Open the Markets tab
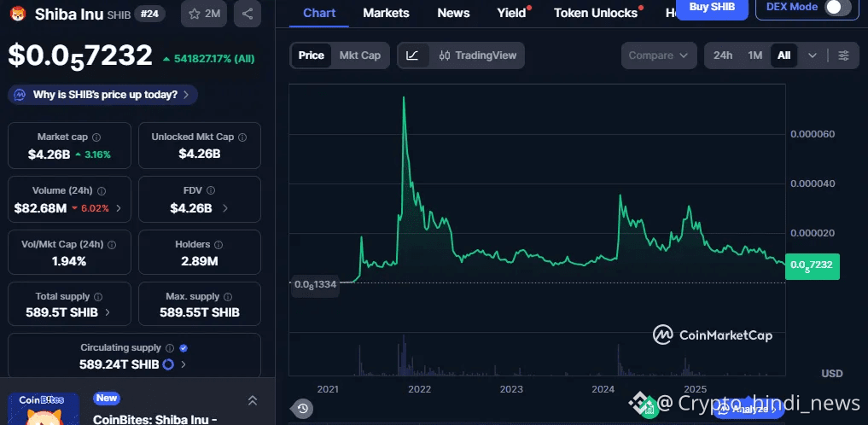868x425 pixels. (387, 13)
